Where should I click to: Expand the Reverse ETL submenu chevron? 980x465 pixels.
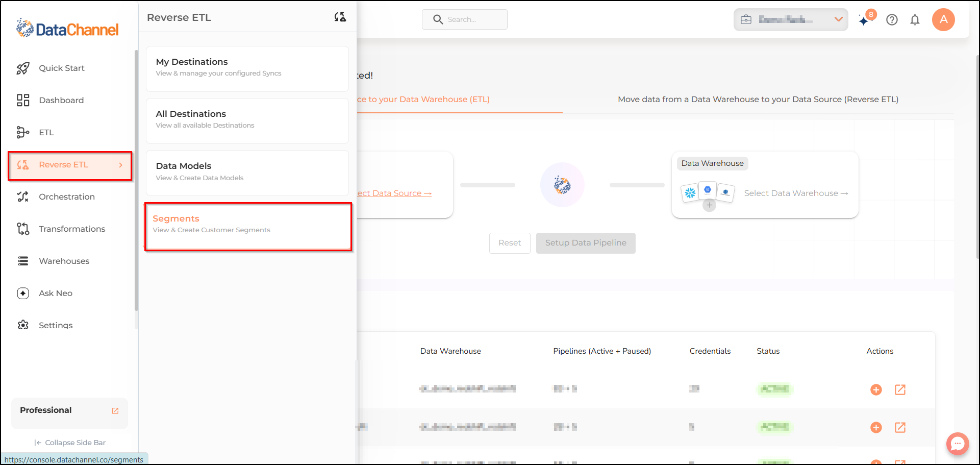(x=121, y=165)
